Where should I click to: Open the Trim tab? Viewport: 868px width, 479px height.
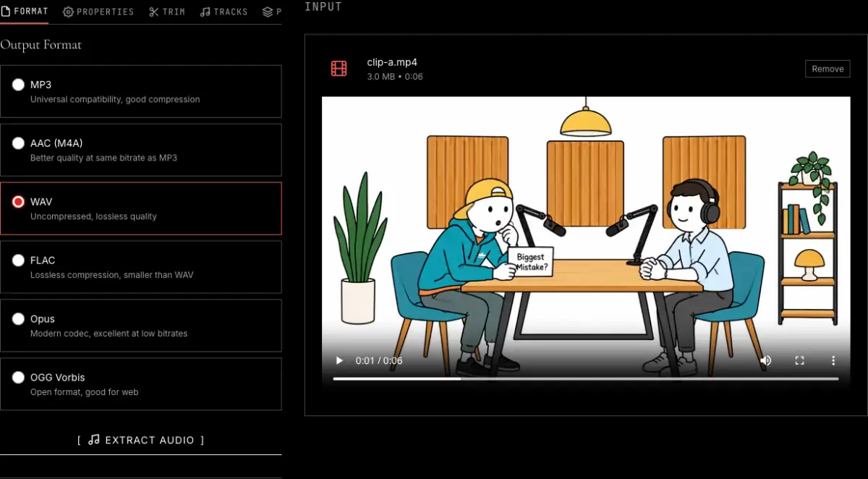pos(167,12)
